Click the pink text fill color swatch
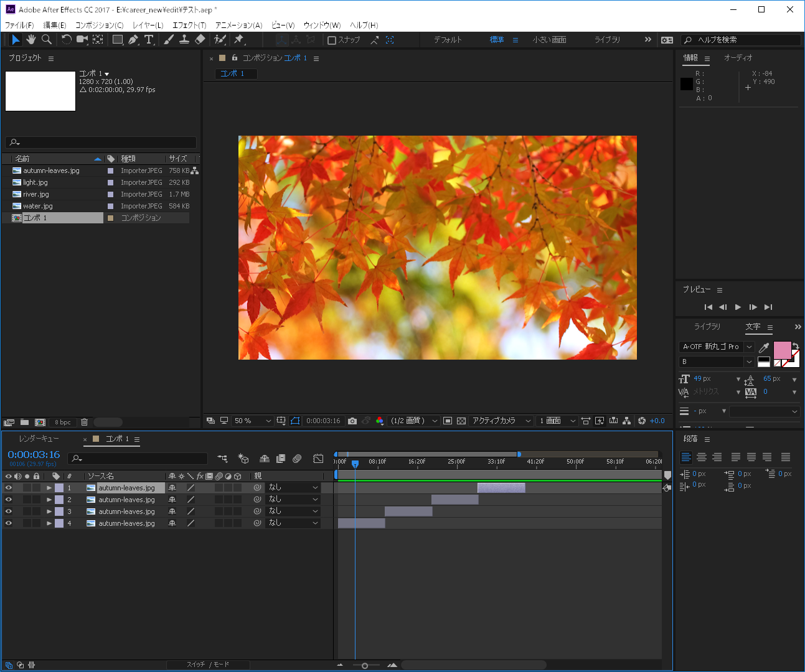The width and height of the screenshot is (805, 672). click(781, 350)
